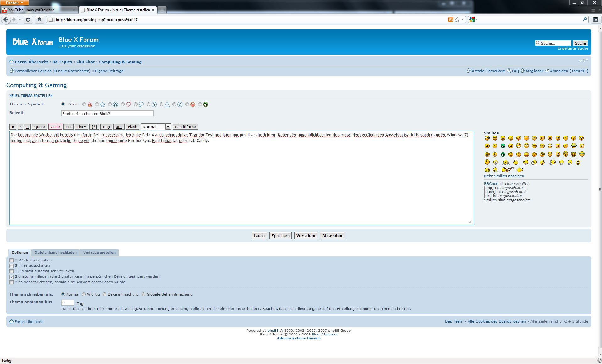This screenshot has width=602, height=364.
Task: Expand the search engine selector dropdown
Action: pyautogui.click(x=473, y=19)
